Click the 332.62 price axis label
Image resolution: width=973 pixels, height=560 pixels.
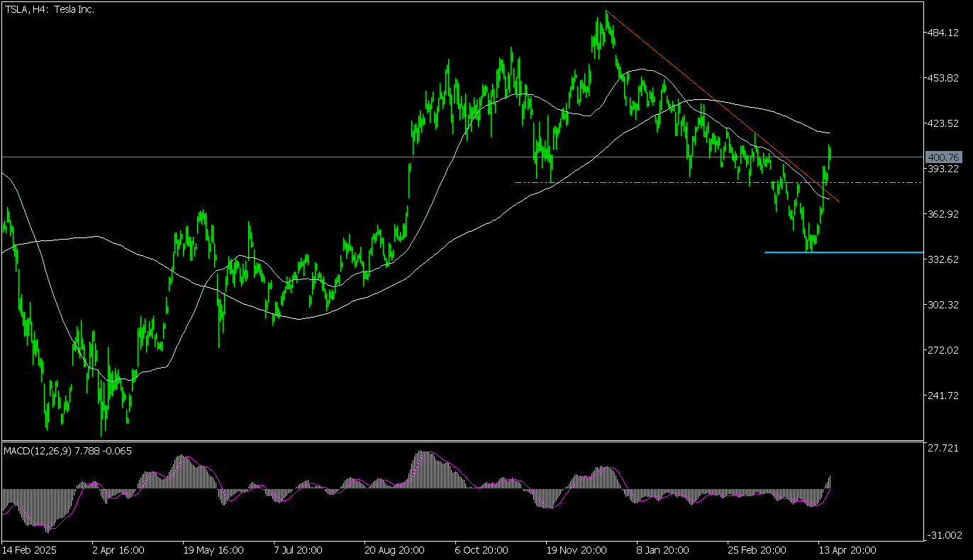click(x=943, y=259)
